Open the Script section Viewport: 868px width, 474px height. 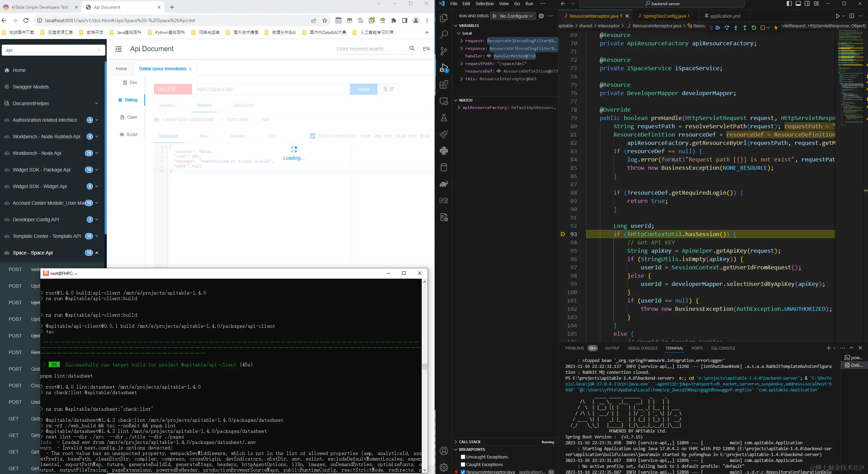click(x=128, y=134)
